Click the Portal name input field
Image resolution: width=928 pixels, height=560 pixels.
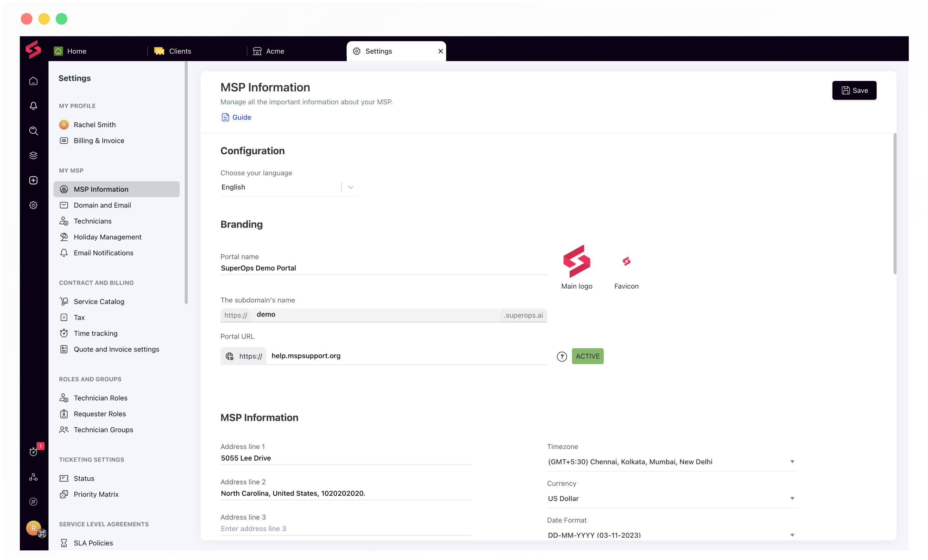click(x=383, y=268)
